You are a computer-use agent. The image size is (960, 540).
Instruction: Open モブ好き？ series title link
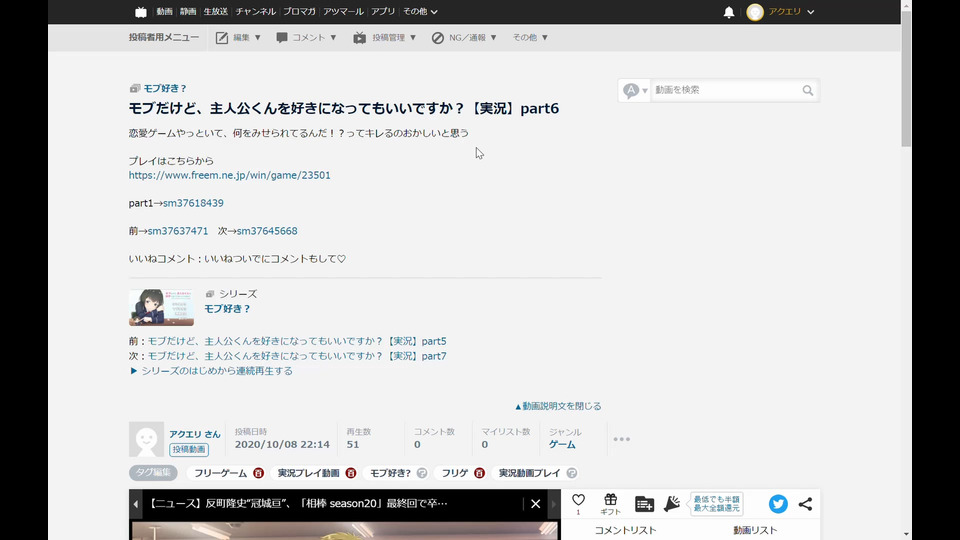pos(227,309)
